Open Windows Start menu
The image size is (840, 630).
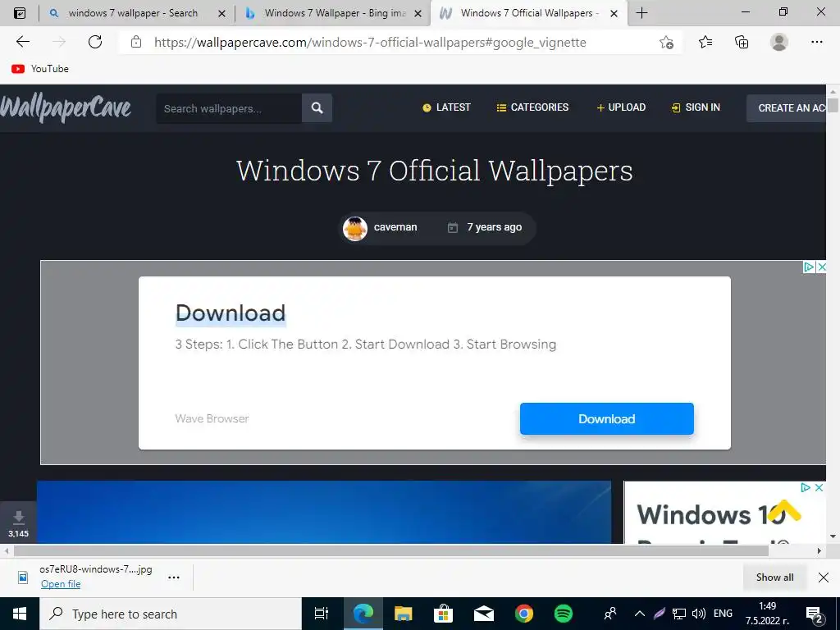coord(20,614)
